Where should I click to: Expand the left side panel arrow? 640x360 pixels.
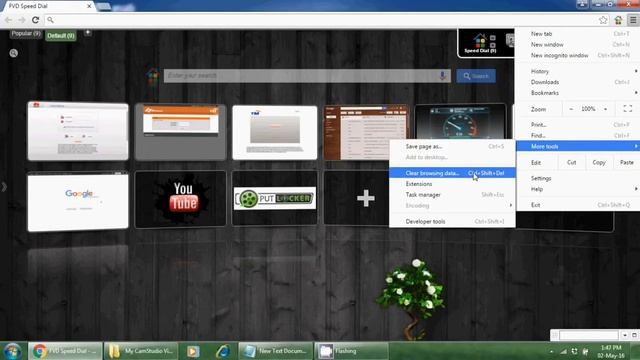(x=4, y=187)
